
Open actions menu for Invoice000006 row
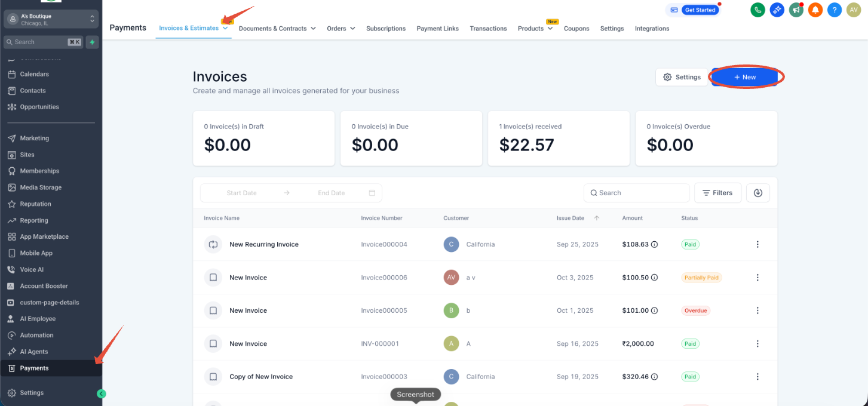click(757, 278)
